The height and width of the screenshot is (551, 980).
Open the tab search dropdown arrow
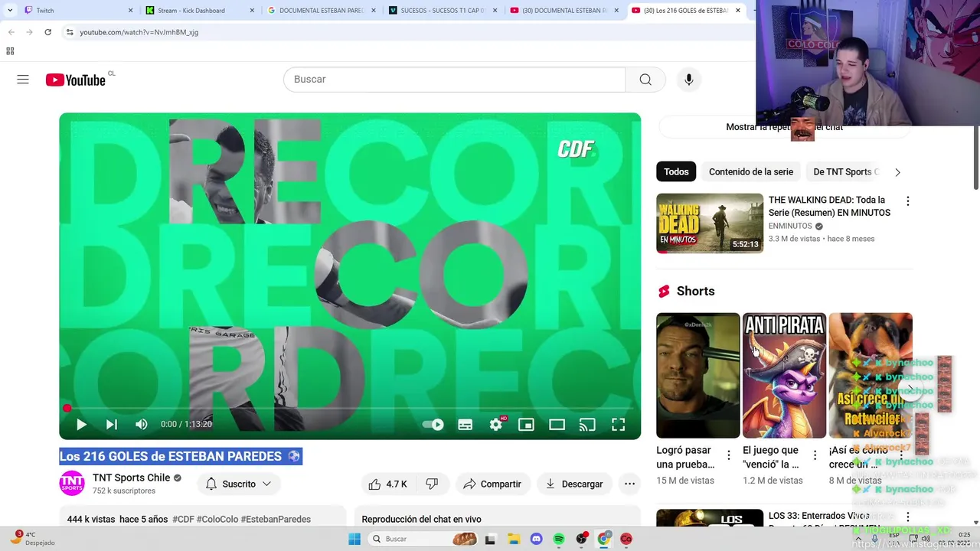coord(9,11)
